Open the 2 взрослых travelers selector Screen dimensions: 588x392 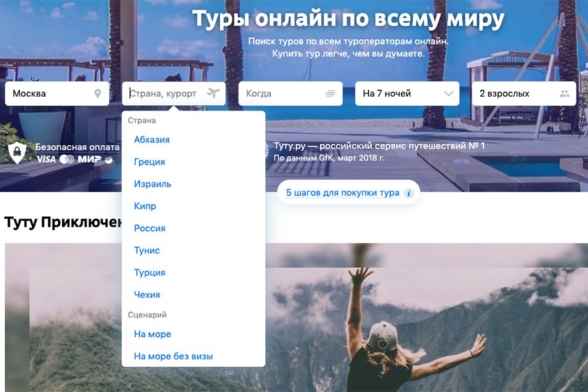tap(524, 93)
